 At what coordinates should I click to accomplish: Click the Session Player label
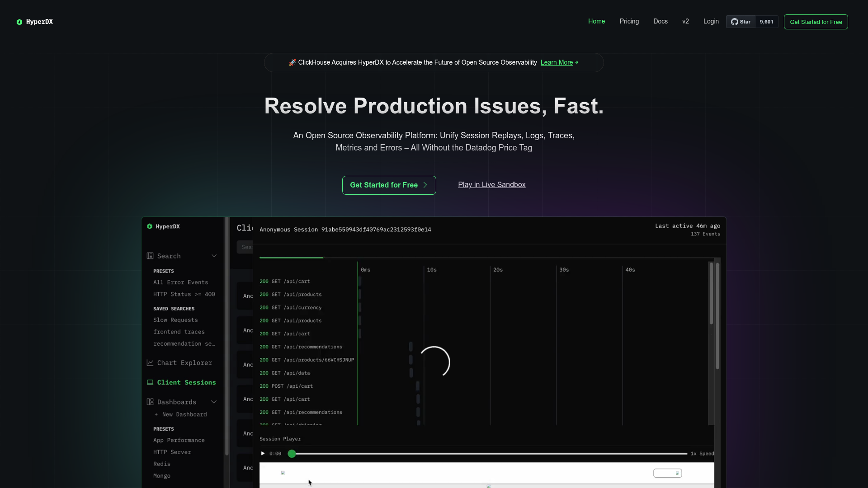click(x=280, y=439)
